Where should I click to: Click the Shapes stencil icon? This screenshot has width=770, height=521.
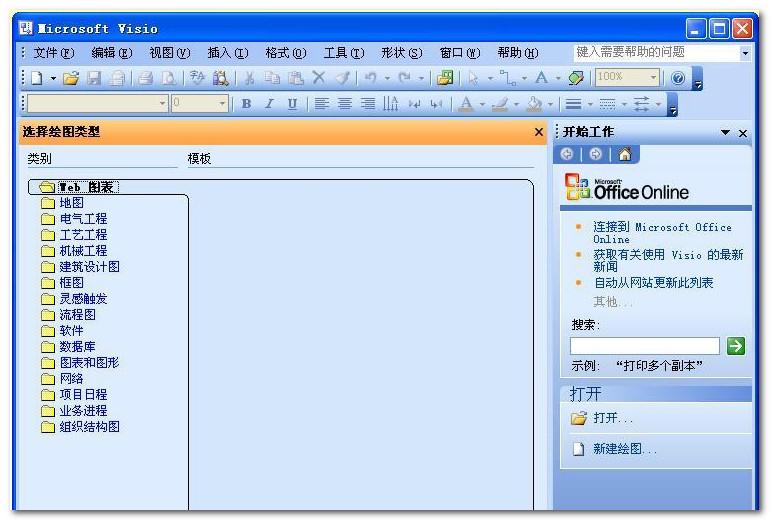(445, 78)
